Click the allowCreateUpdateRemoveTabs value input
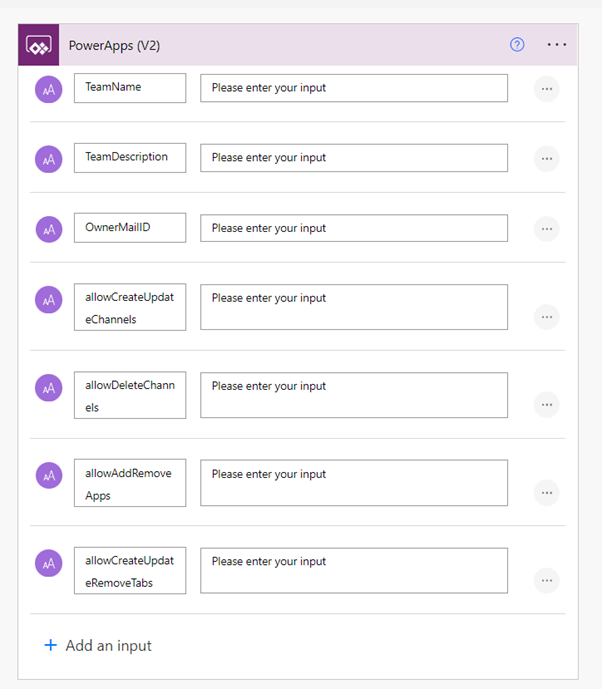 pos(354,570)
